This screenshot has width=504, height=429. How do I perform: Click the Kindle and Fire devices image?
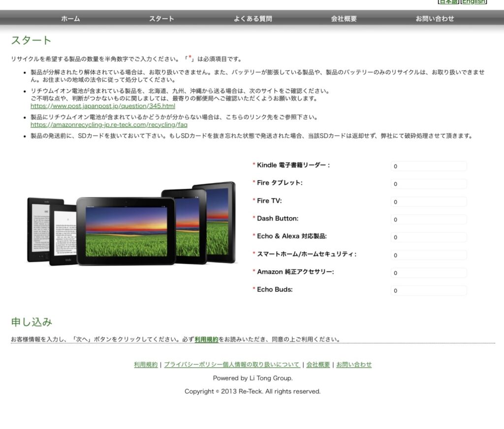(x=131, y=224)
